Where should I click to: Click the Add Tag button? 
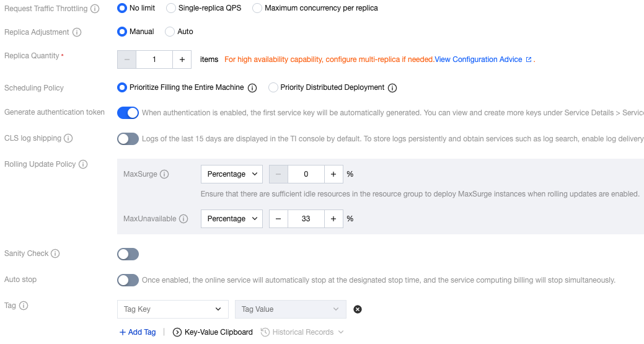click(x=138, y=332)
